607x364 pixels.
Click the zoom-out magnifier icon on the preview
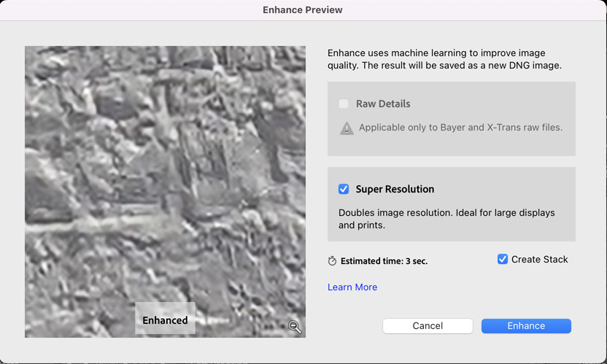pyautogui.click(x=295, y=327)
